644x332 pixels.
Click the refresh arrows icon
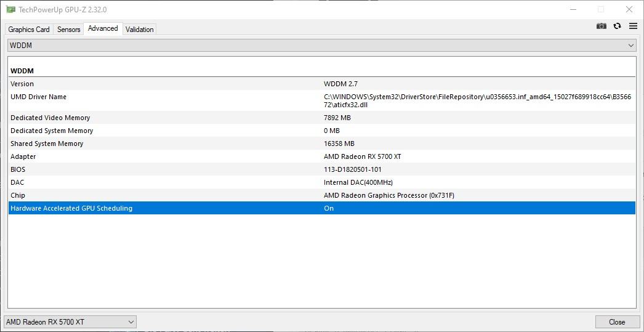pos(618,26)
